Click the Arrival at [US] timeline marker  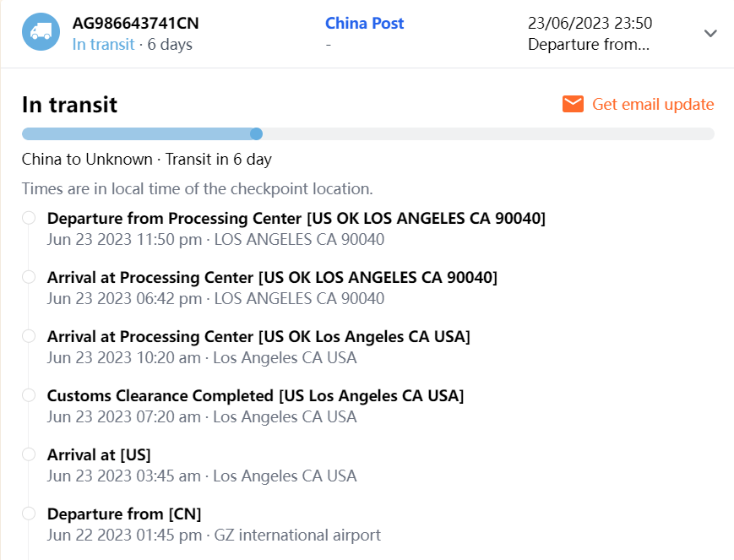point(29,454)
